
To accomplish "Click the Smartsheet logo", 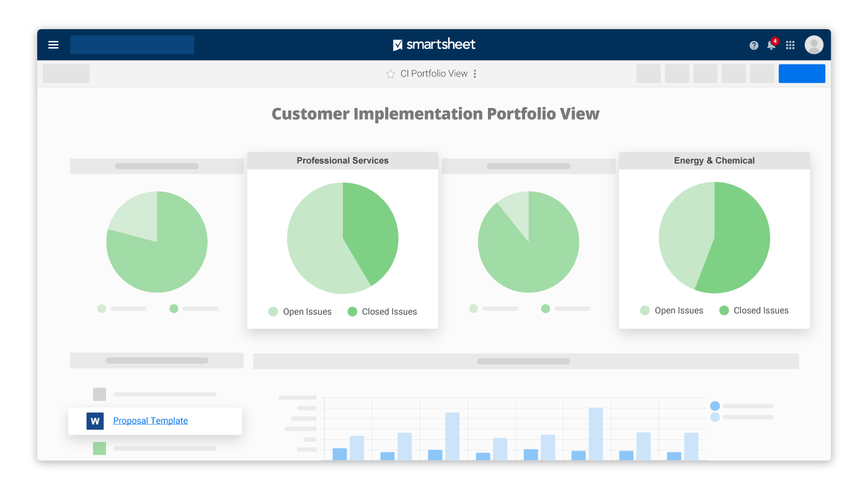I will (x=434, y=45).
